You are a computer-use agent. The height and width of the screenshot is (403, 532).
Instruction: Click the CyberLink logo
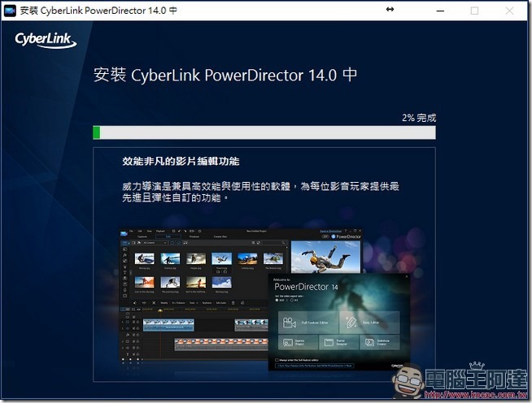(x=46, y=40)
